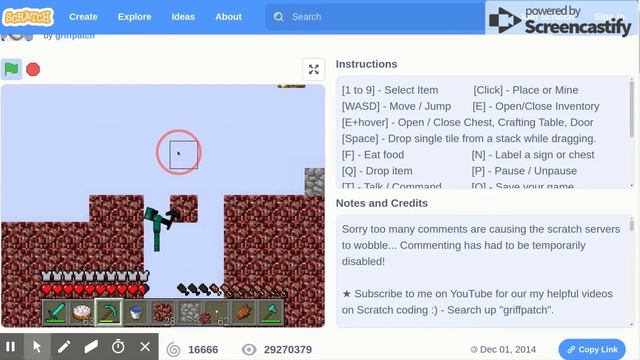Select the diamond axe hotbar slot
640x360 pixels.
(x=270, y=312)
